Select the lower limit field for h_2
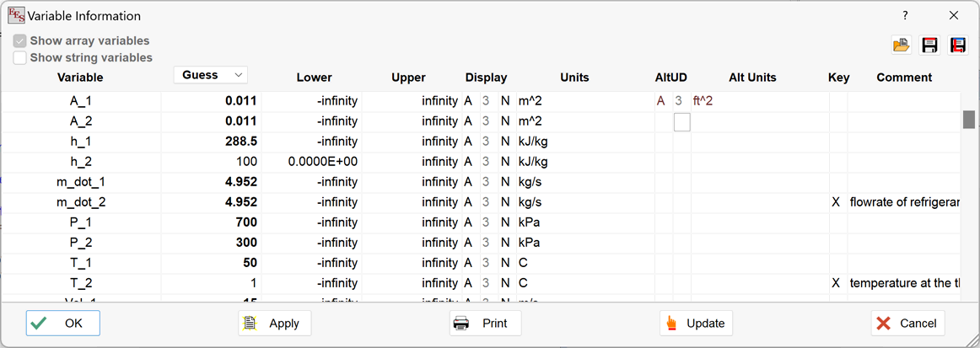 (x=311, y=162)
